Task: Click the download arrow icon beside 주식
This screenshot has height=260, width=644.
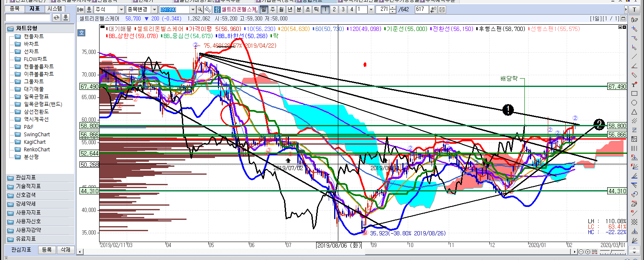Action: pos(89,9)
